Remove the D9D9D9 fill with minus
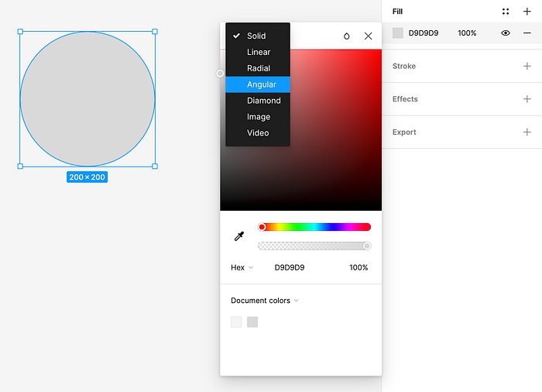 coord(527,33)
